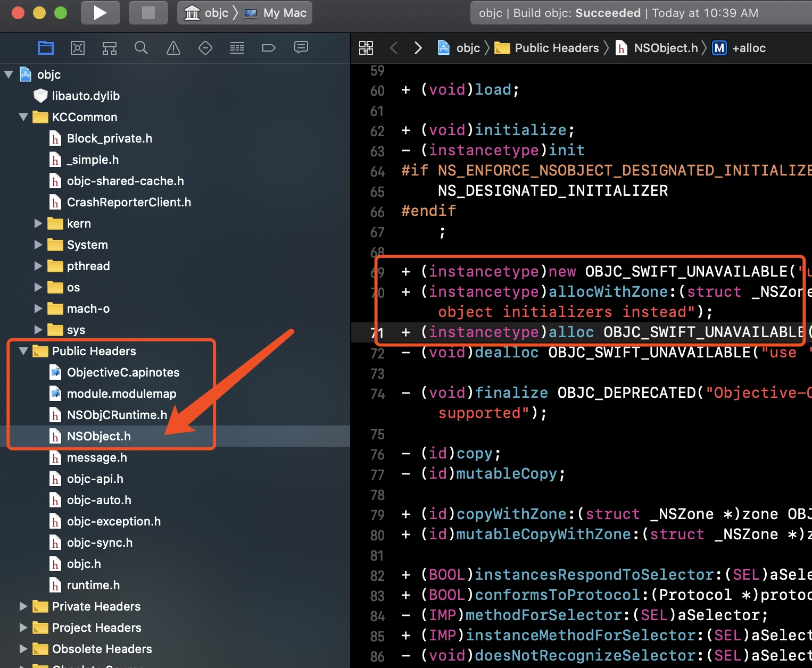The height and width of the screenshot is (668, 812).
Task: Click 'mutableCopy' on line 77
Action: pyautogui.click(x=507, y=473)
